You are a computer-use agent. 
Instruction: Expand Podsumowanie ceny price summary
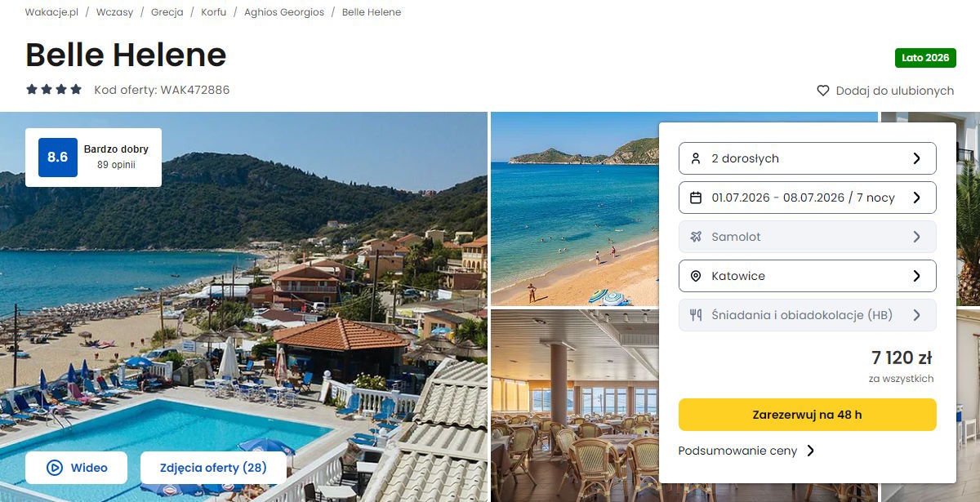pyautogui.click(x=746, y=451)
